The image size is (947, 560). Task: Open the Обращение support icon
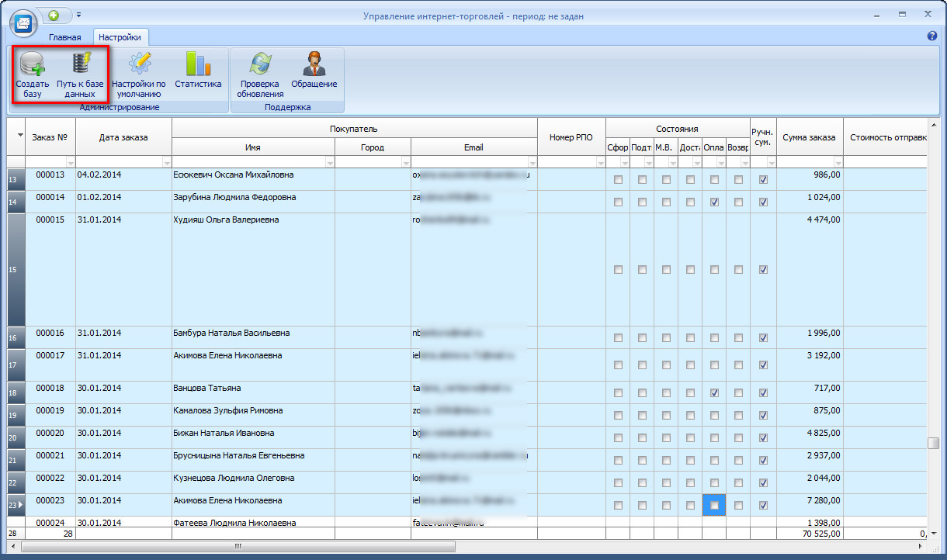314,65
